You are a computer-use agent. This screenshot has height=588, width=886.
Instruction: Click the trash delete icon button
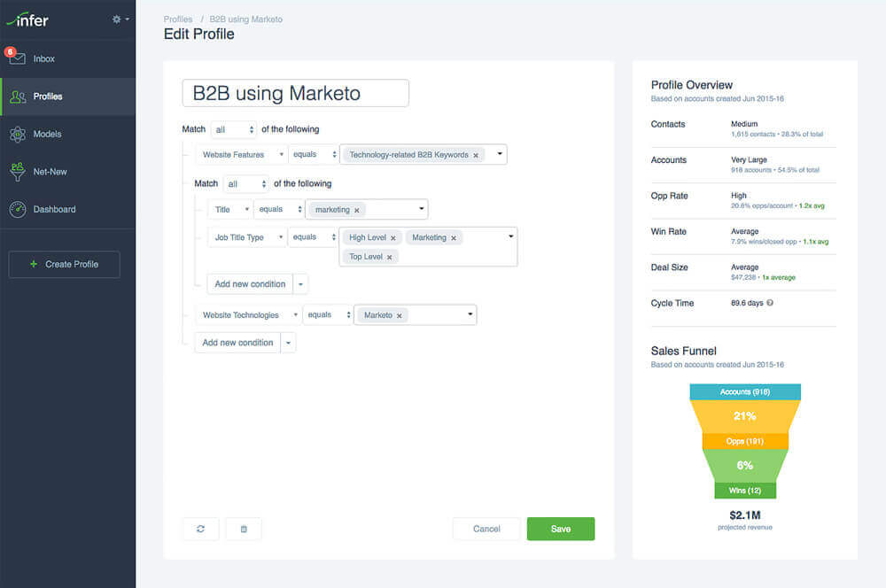point(244,529)
